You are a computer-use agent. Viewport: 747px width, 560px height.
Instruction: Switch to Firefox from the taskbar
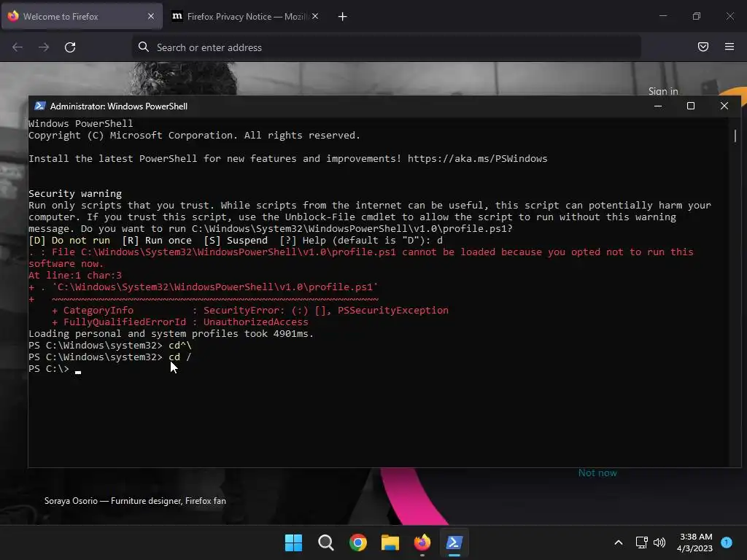tap(422, 542)
